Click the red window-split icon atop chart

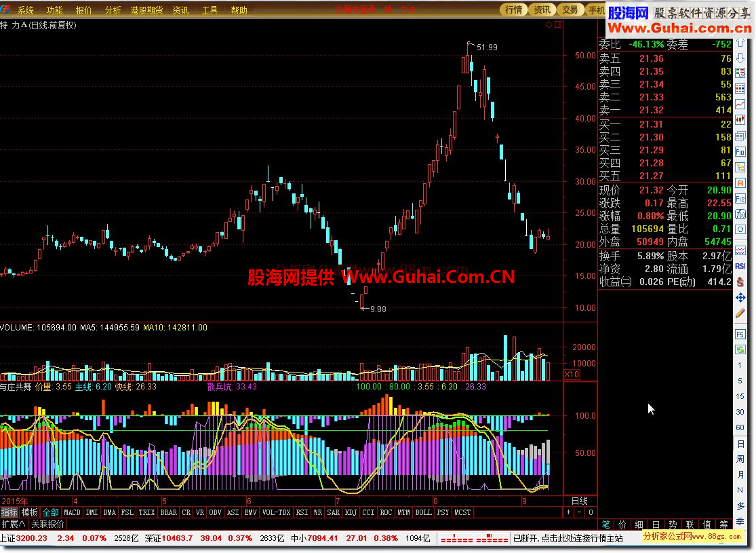tap(558, 24)
